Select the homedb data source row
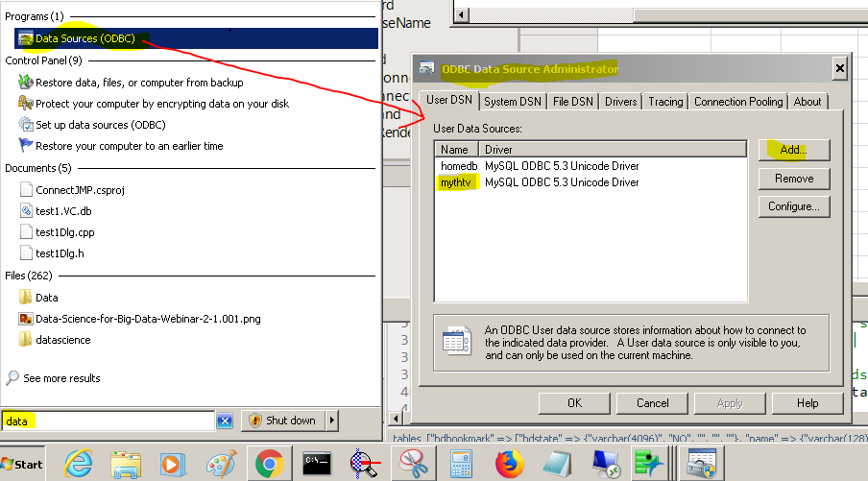 click(591, 166)
